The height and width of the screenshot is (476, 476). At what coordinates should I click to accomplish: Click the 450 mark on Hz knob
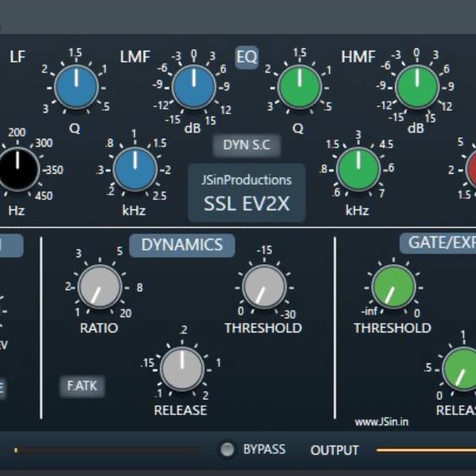tap(44, 196)
